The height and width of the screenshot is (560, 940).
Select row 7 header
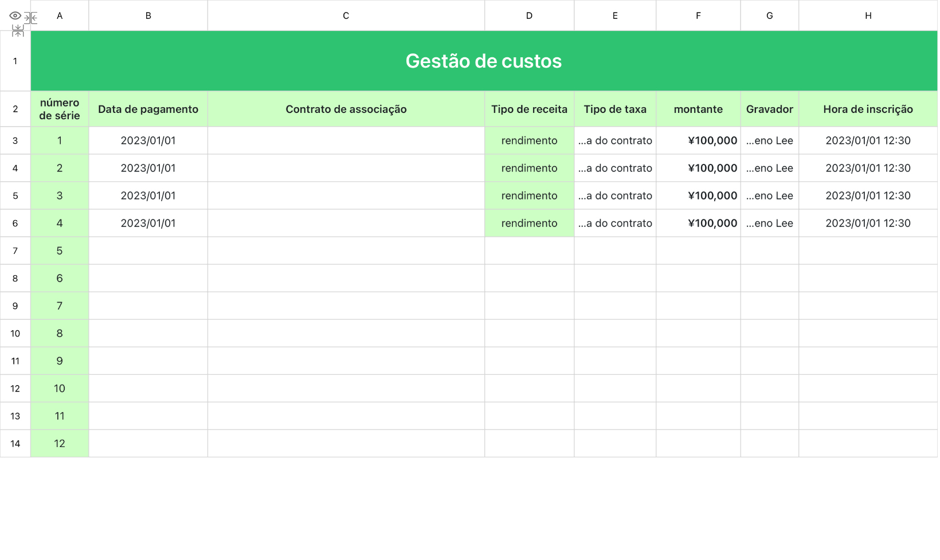pyautogui.click(x=15, y=250)
